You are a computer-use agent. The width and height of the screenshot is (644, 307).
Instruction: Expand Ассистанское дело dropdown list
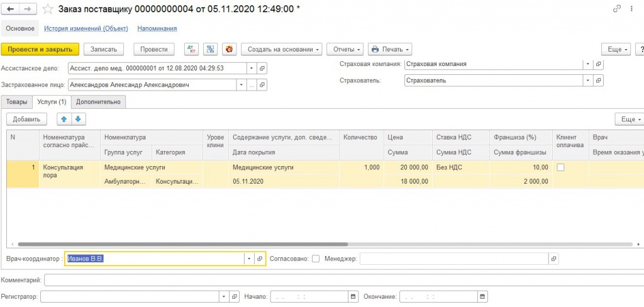(x=252, y=68)
